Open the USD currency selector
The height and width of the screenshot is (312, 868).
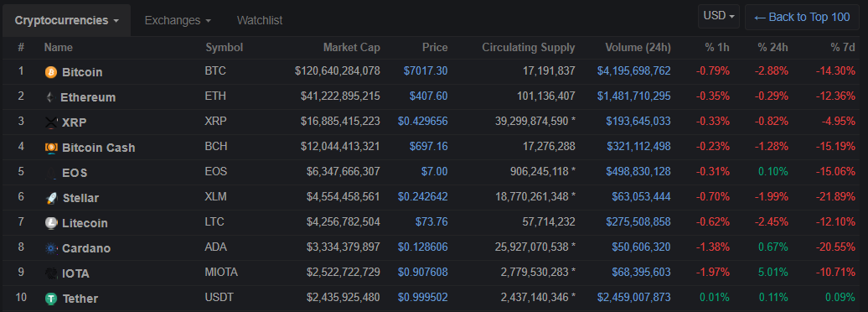pos(719,16)
